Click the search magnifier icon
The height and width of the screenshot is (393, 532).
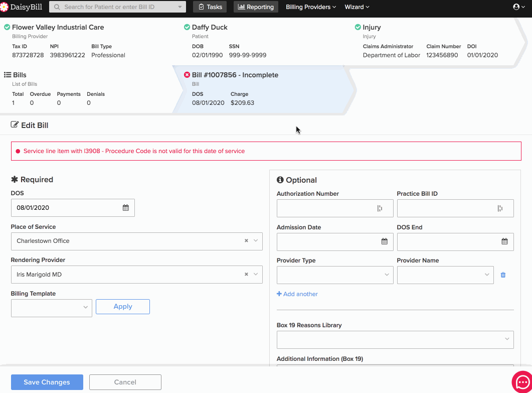(x=57, y=7)
